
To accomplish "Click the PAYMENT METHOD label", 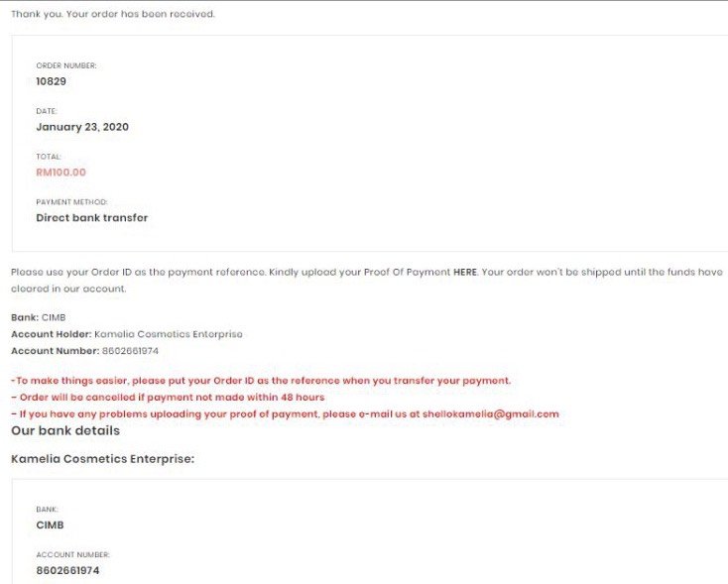I will click(71, 202).
